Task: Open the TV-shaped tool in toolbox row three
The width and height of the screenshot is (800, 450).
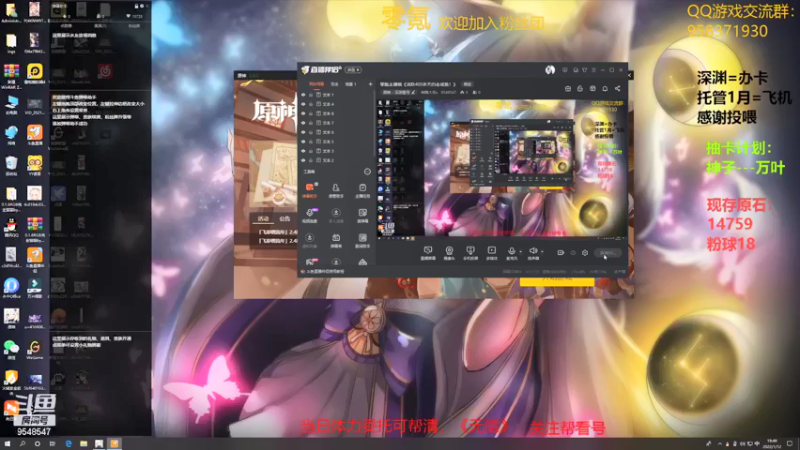Action: (336, 240)
